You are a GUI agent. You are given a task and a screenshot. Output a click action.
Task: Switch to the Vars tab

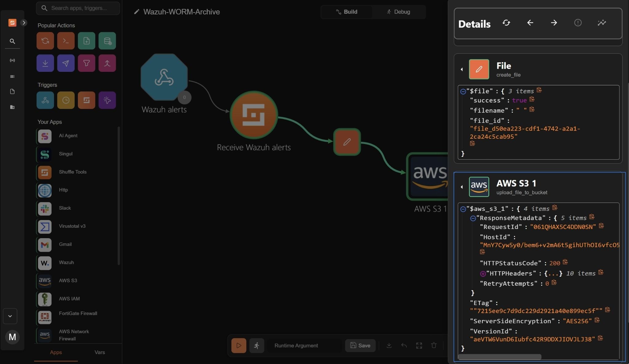tap(100, 352)
